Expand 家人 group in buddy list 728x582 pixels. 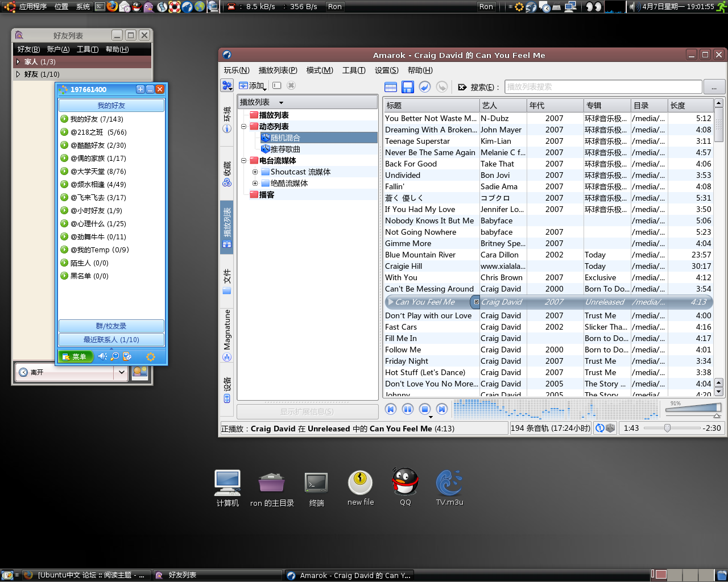tap(18, 61)
